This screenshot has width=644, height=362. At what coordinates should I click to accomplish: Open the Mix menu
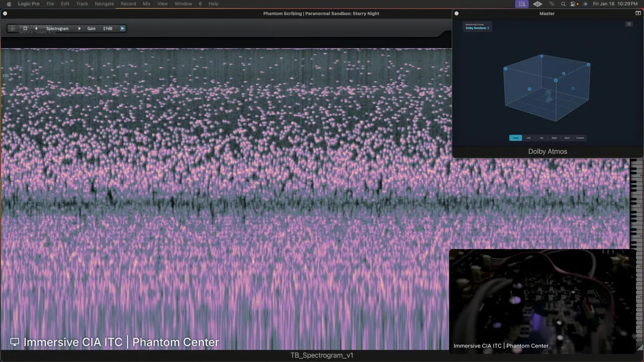coord(146,4)
